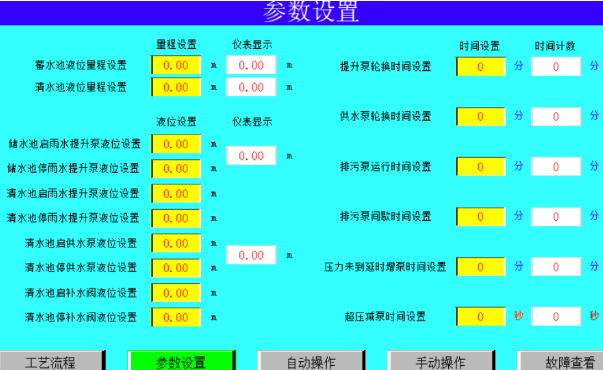
Task: Click the 时间设置 column heading
Action: tap(479, 46)
